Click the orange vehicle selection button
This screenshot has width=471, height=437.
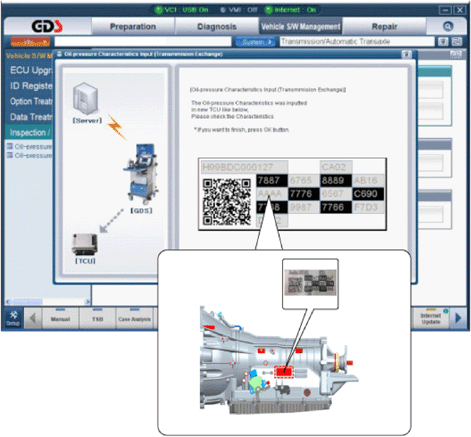coord(30,42)
